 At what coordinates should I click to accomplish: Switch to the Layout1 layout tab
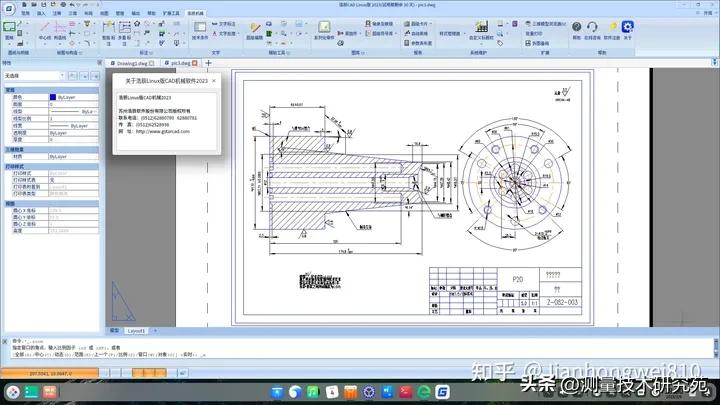pyautogui.click(x=135, y=329)
